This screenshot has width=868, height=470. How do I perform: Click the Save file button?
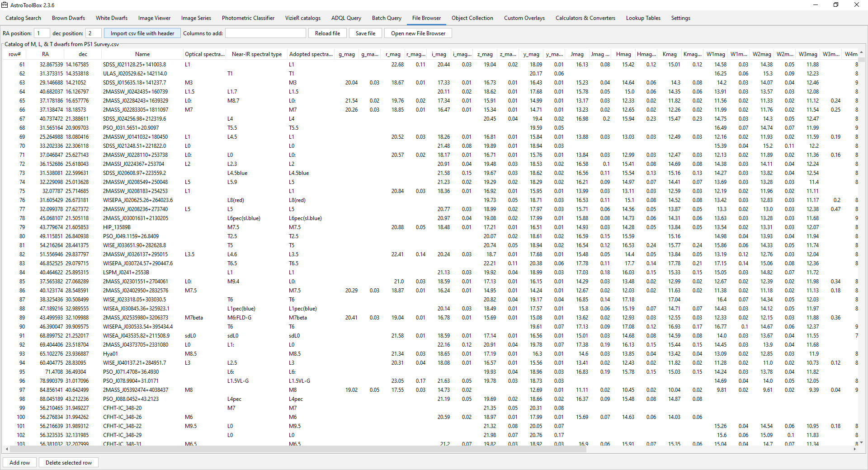coord(365,33)
